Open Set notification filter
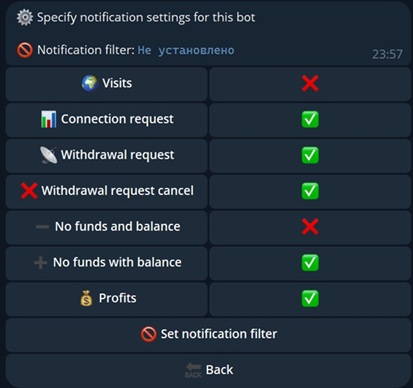The width and height of the screenshot is (413, 388). [x=208, y=335]
